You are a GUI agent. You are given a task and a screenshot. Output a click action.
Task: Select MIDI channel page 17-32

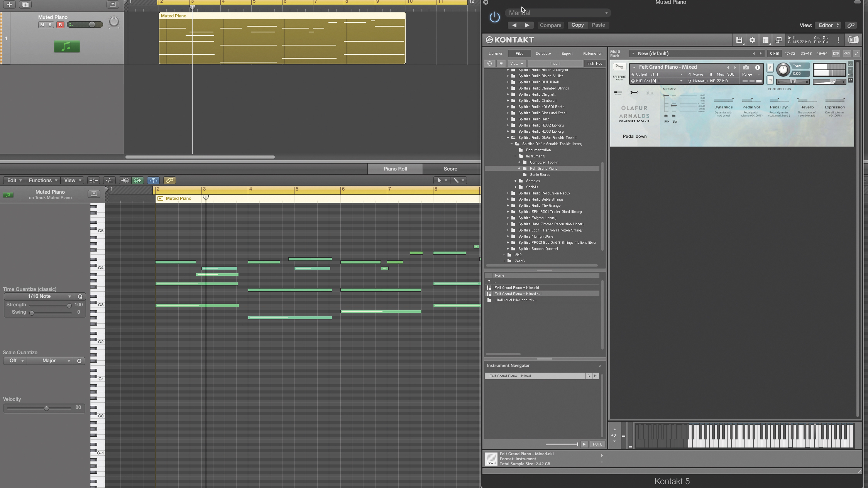coord(790,54)
